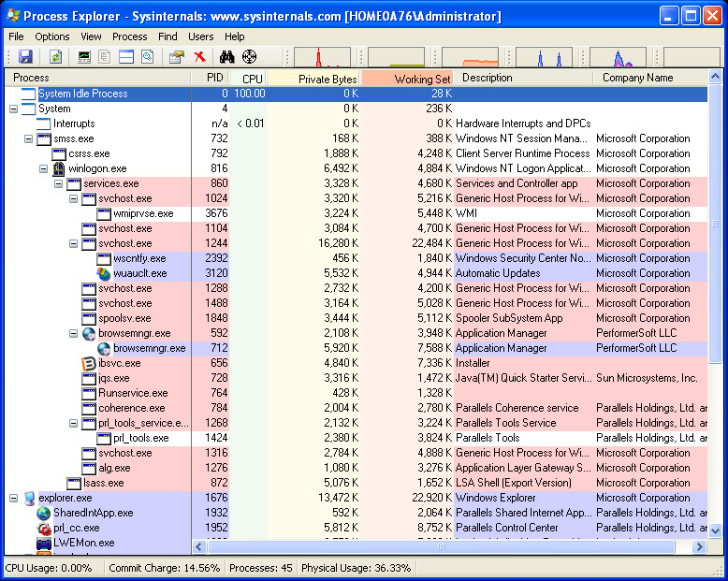The image size is (728, 581).
Task: Click the horizontal scrollbar right arrow
Action: pos(699,547)
